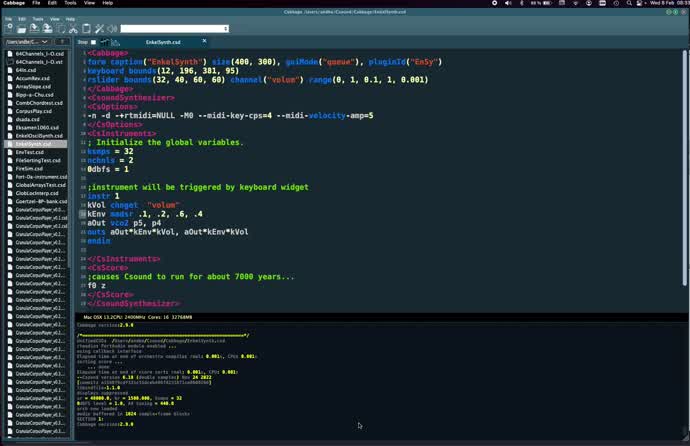This screenshot has height=446, width=690.
Task: Open the window's Tools menu
Action: point(38,19)
